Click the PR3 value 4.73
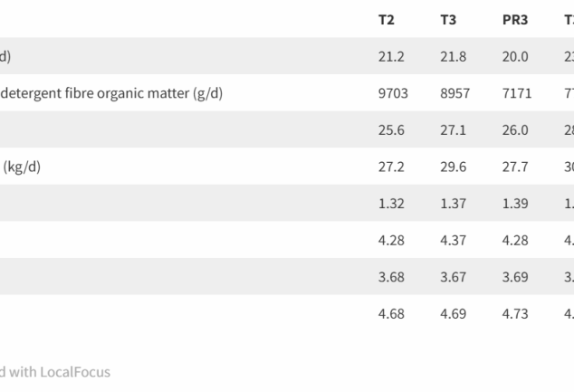The width and height of the screenshot is (574, 392). tap(515, 314)
